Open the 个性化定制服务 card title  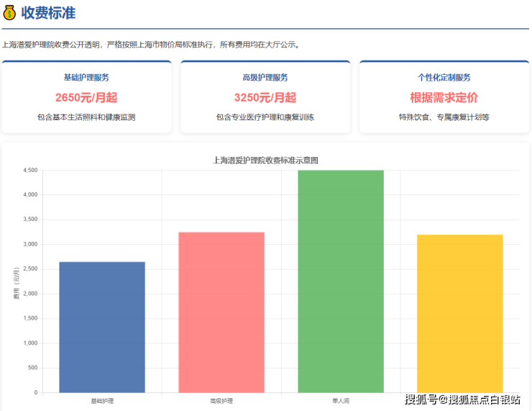point(444,78)
